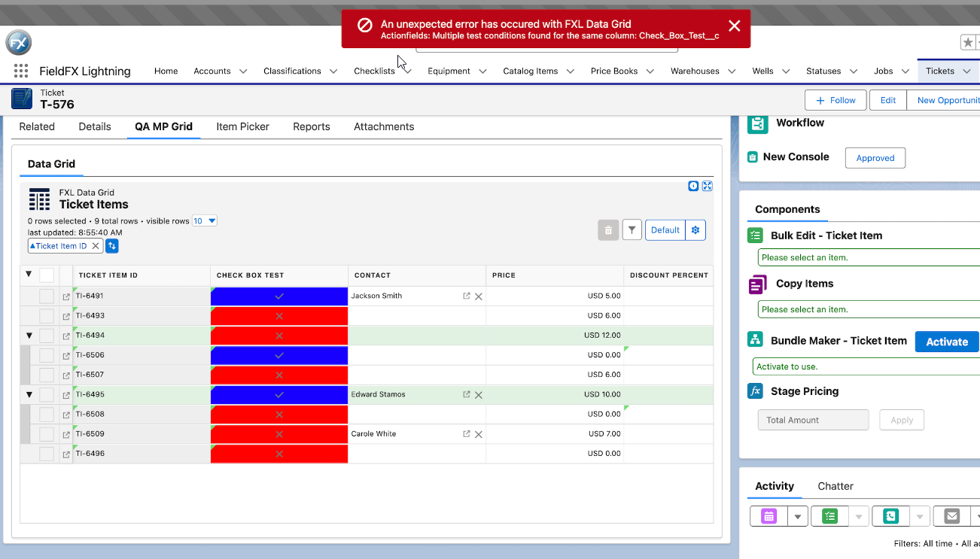The image size is (980, 559).
Task: Close the red error notification banner
Action: pos(735,26)
